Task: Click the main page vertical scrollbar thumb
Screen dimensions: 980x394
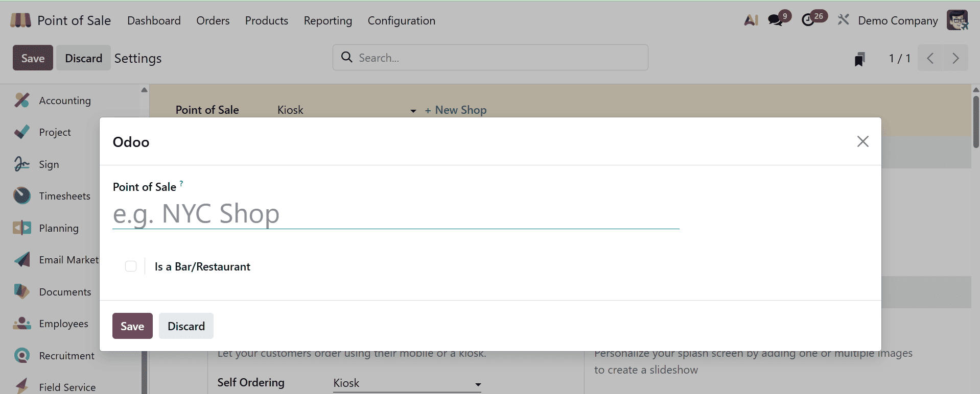Action: [x=976, y=121]
